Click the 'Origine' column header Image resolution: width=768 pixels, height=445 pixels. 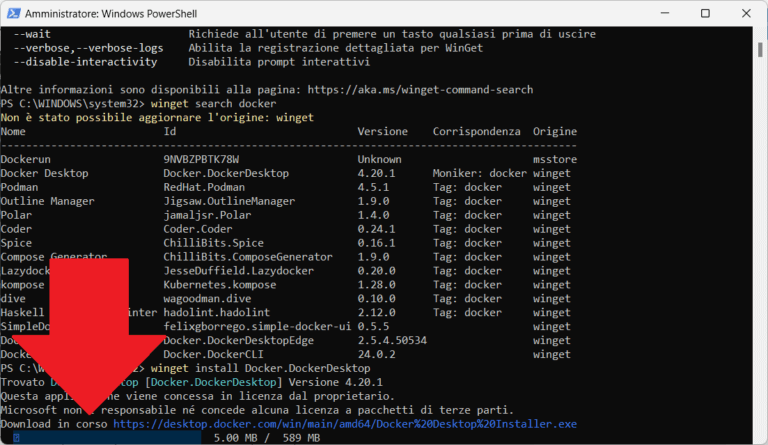point(555,131)
